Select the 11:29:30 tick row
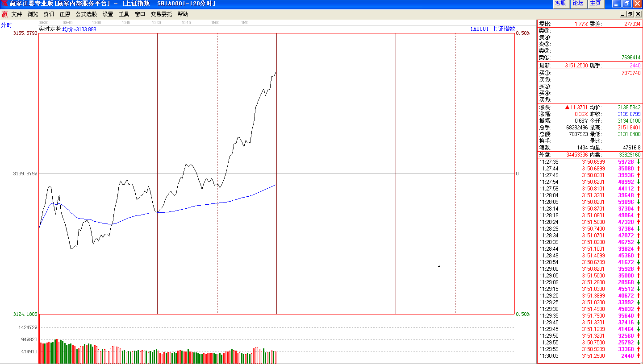The image size is (643, 364). tap(590, 309)
